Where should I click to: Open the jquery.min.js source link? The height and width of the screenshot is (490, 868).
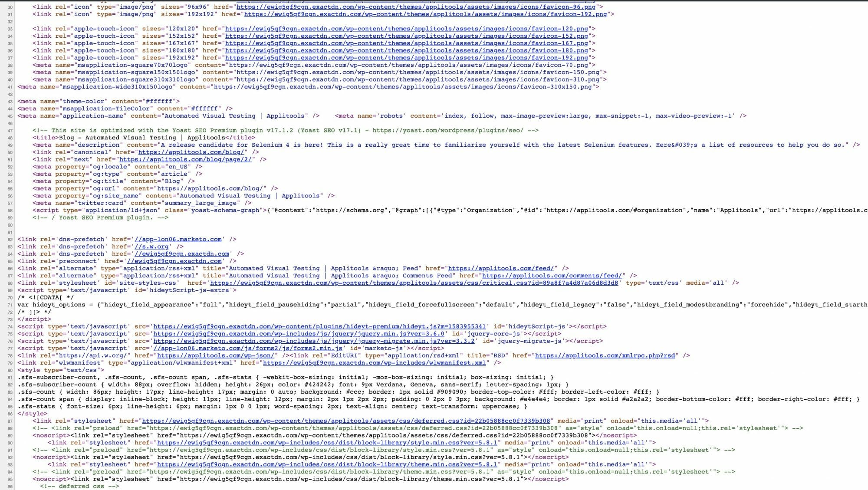click(299, 334)
